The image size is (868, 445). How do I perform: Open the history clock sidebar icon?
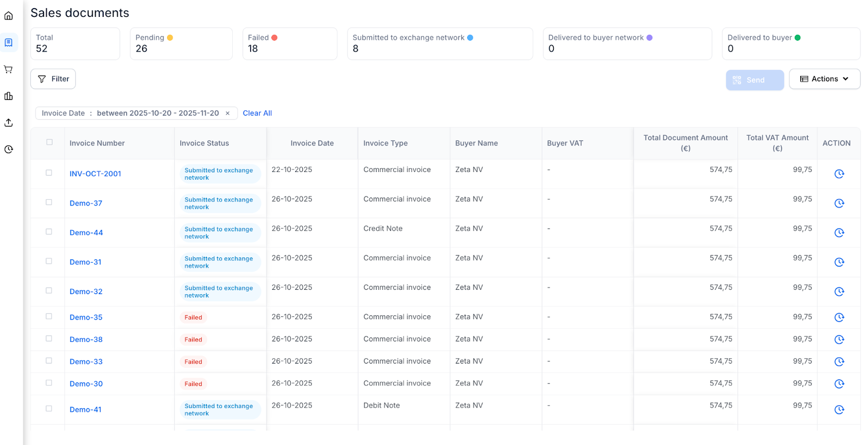(9, 149)
